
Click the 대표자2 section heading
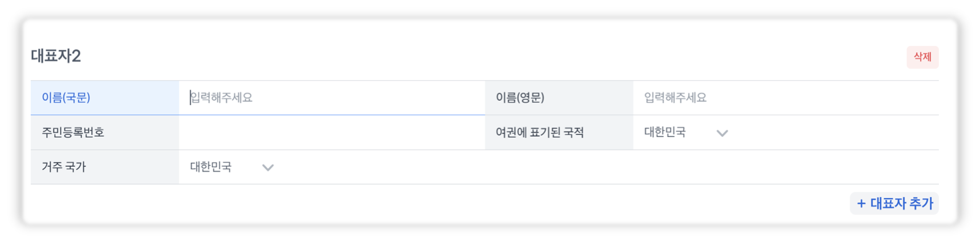pyautogui.click(x=56, y=56)
